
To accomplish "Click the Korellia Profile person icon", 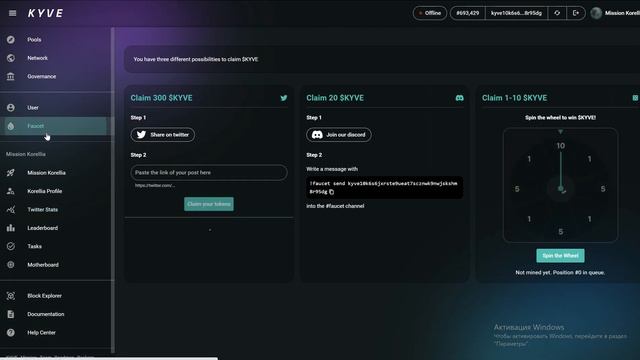I will pos(11,191).
